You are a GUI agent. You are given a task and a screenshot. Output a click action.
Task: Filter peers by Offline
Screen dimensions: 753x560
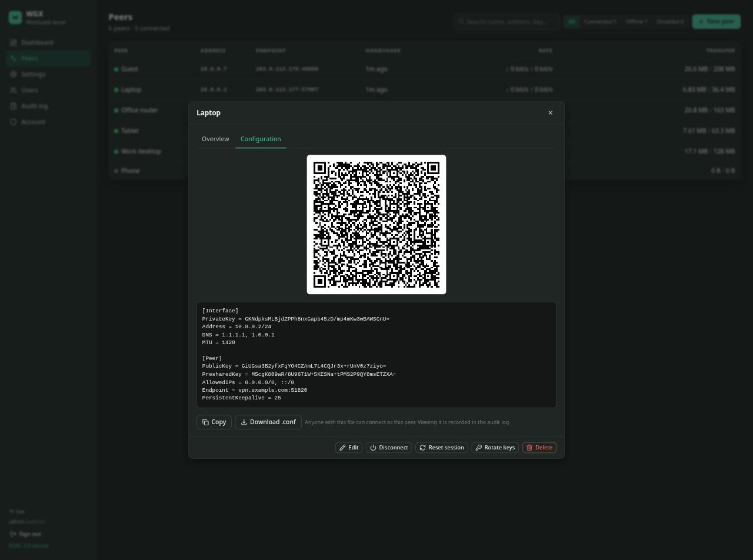point(636,22)
